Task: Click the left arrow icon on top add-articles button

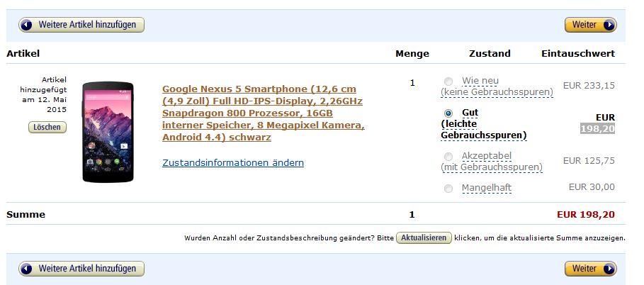Action: pos(27,25)
